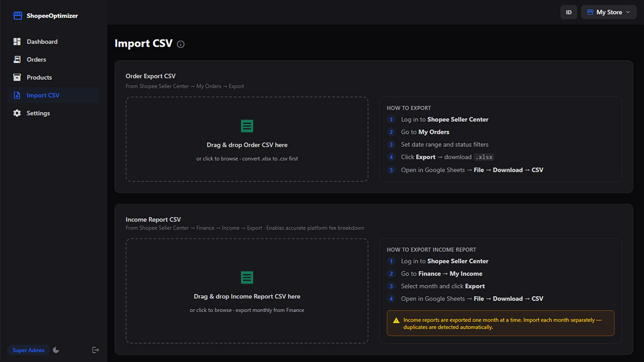
Task: Click the 'Income reports are exported one month' warning text
Action: 502,323
